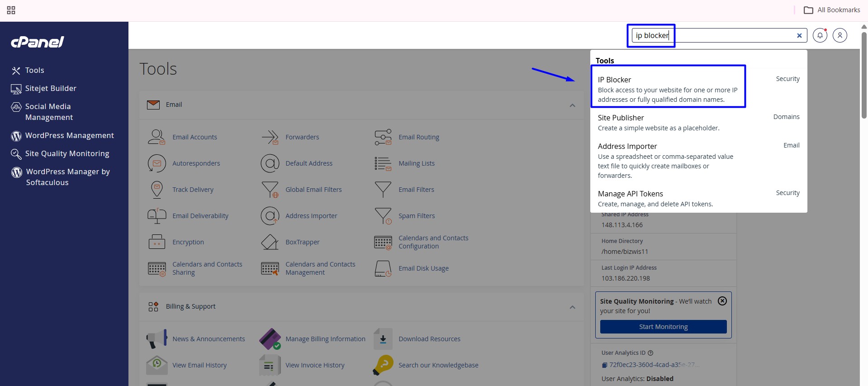Click the Spam Filters icon

tap(383, 216)
